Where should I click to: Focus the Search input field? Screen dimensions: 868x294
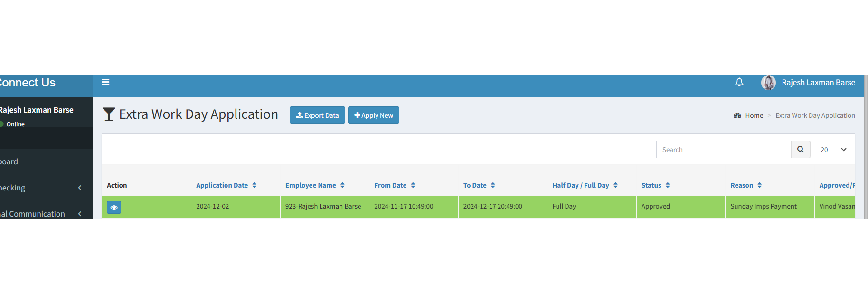click(x=724, y=149)
